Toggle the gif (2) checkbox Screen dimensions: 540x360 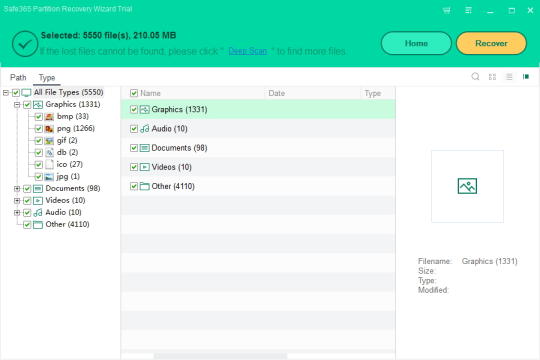39,141
